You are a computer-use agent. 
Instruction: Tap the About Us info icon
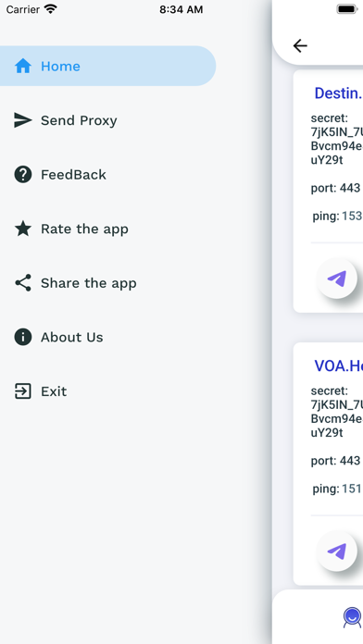23,337
